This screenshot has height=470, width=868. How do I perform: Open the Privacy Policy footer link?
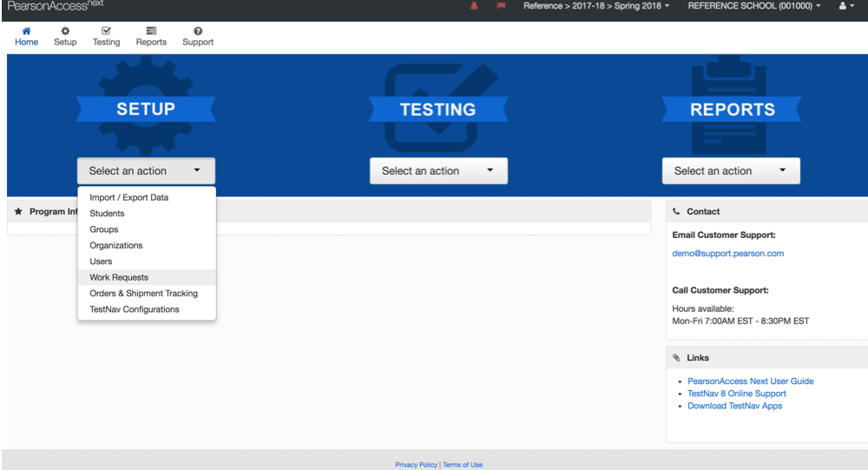coord(417,465)
